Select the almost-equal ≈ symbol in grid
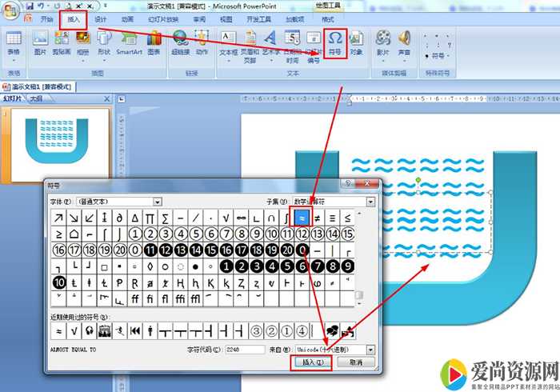 tap(302, 217)
